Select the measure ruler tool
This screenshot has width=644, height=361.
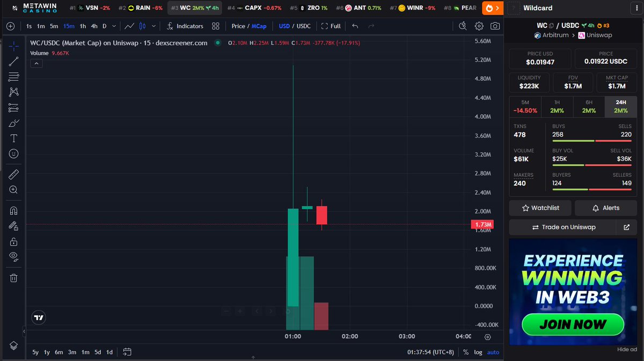14,174
